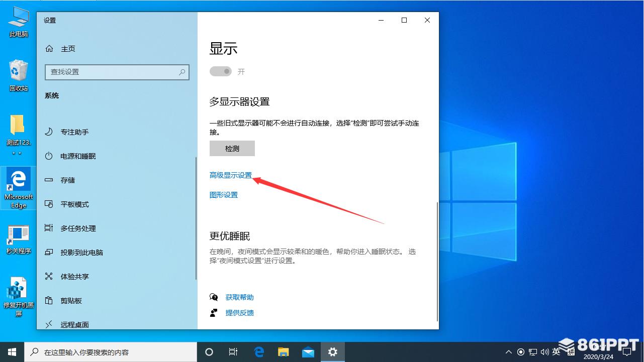The height and width of the screenshot is (362, 644).
Task: Select Tablet mode (平板模式) in sidebar
Action: pyautogui.click(x=67, y=204)
